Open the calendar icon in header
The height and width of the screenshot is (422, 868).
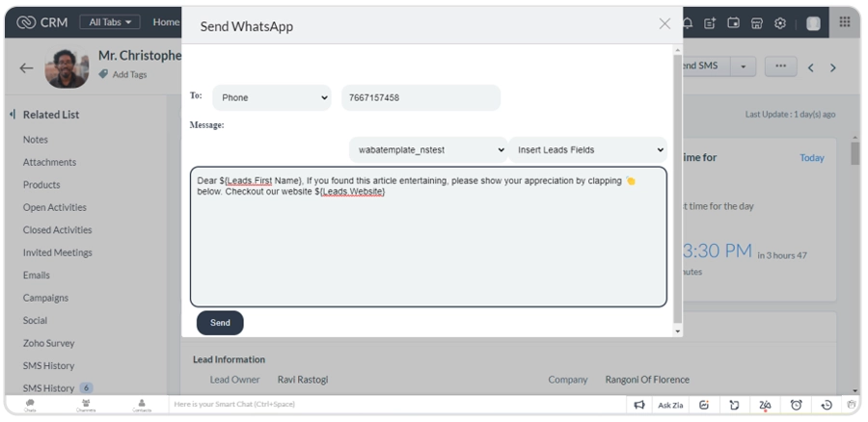click(x=734, y=23)
